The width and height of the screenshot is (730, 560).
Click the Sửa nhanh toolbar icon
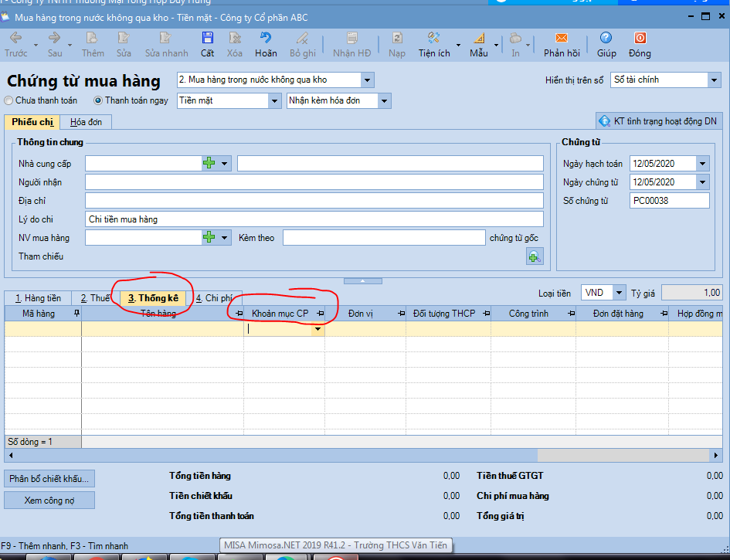pyautogui.click(x=166, y=45)
